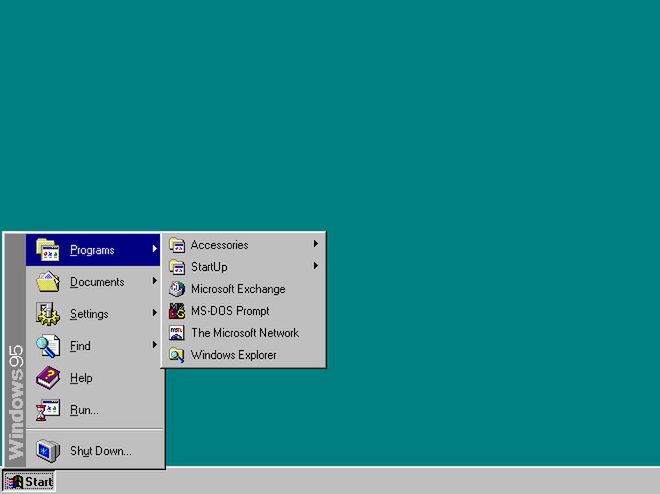660x494 pixels.
Task: Click the Documents folder icon
Action: point(48,282)
